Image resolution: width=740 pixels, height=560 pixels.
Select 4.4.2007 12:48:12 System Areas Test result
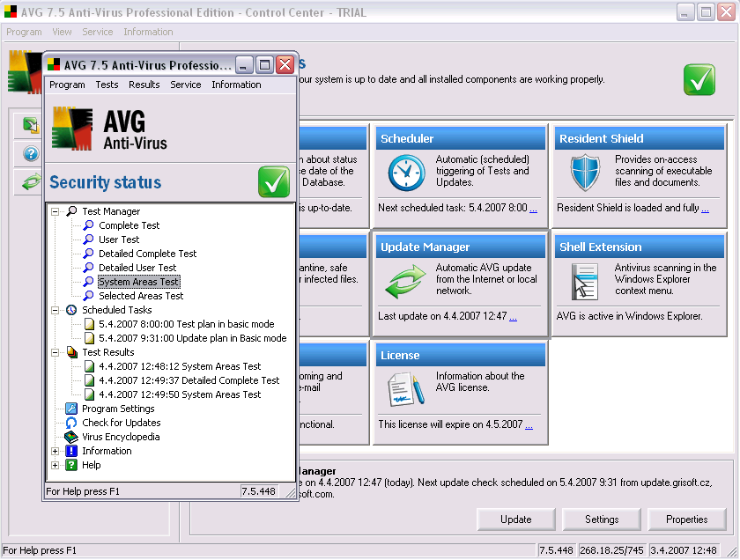click(x=180, y=366)
